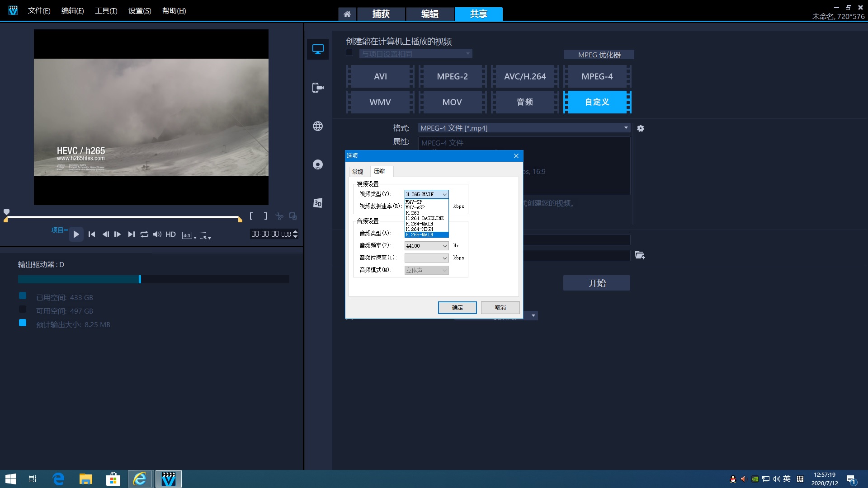Open the web upload category globe icon
868x488 pixels.
pos(318,126)
